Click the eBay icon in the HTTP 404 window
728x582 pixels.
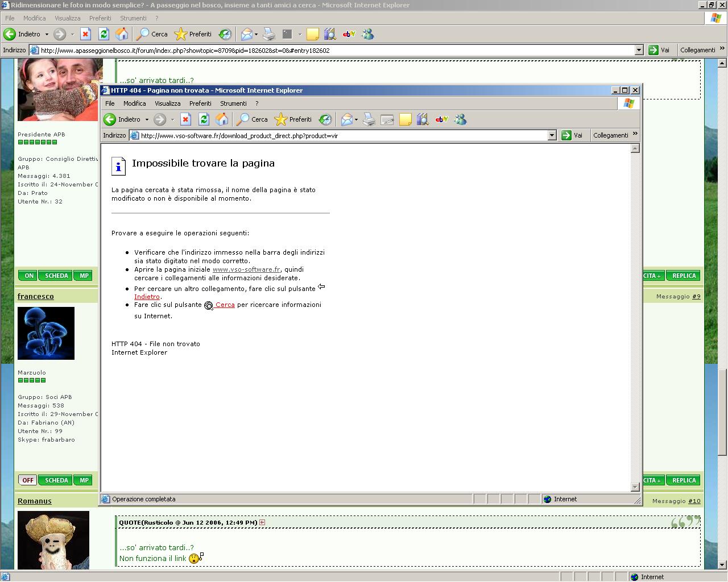tap(442, 119)
